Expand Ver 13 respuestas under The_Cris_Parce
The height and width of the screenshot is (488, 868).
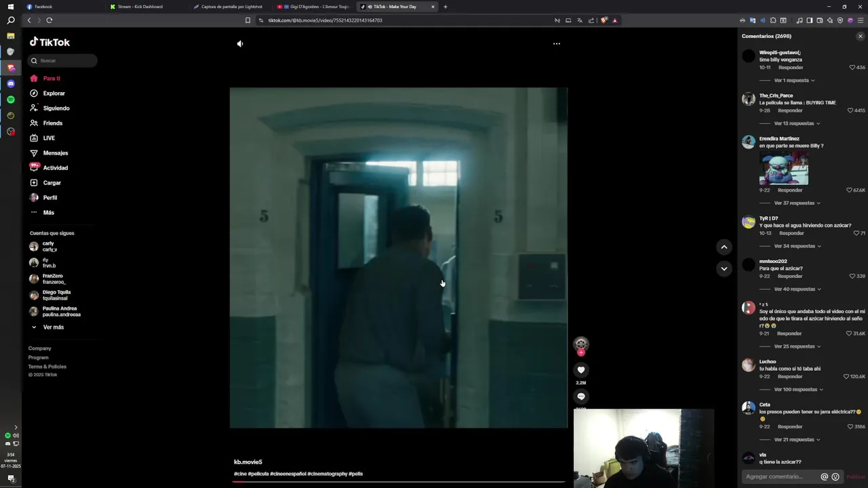[797, 124]
